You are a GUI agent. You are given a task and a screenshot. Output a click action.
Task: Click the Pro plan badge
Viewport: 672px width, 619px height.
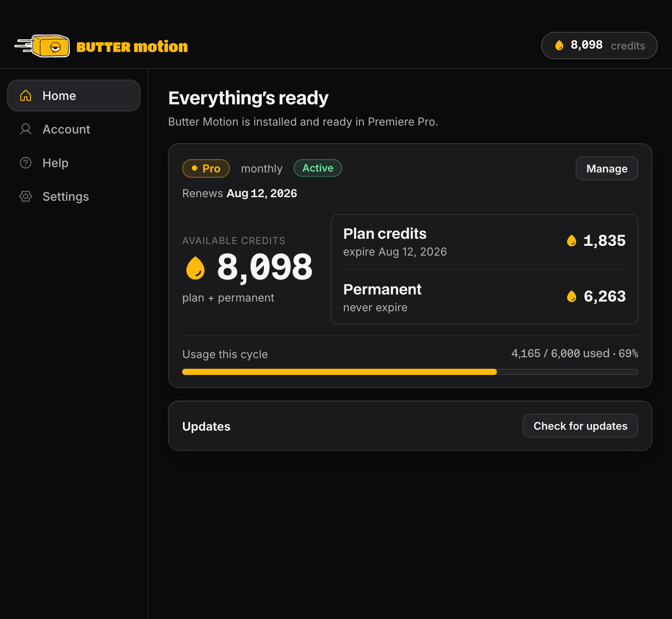pos(206,168)
